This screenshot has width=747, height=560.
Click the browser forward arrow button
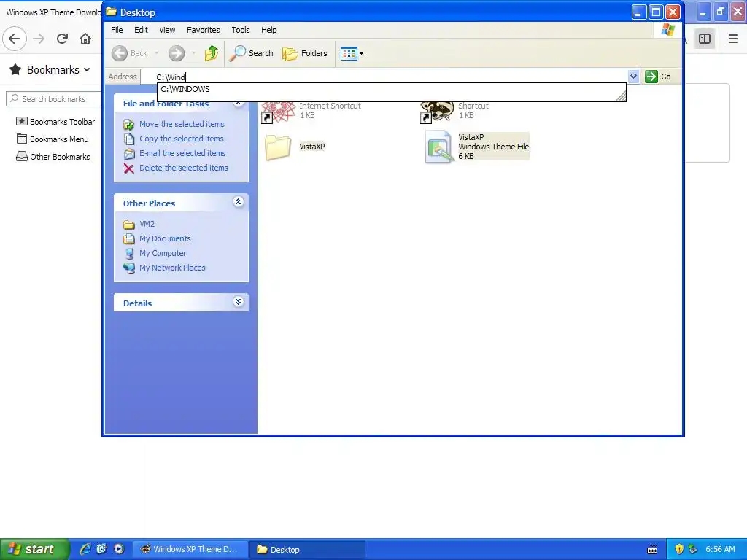pyautogui.click(x=39, y=39)
